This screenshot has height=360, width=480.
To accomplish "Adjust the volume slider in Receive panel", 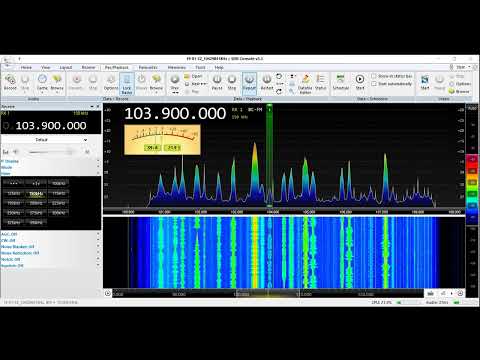I will (x=50, y=152).
